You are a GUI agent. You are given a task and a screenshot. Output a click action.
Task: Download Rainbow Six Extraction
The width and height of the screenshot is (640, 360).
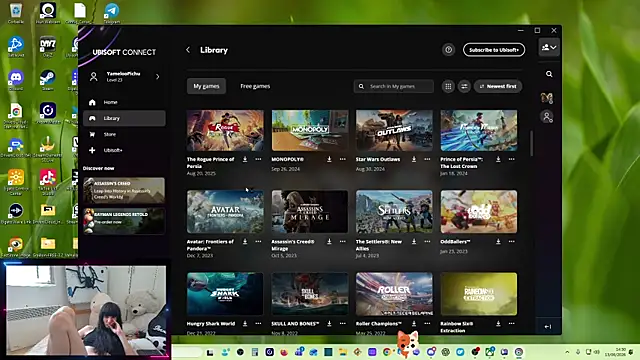498,324
